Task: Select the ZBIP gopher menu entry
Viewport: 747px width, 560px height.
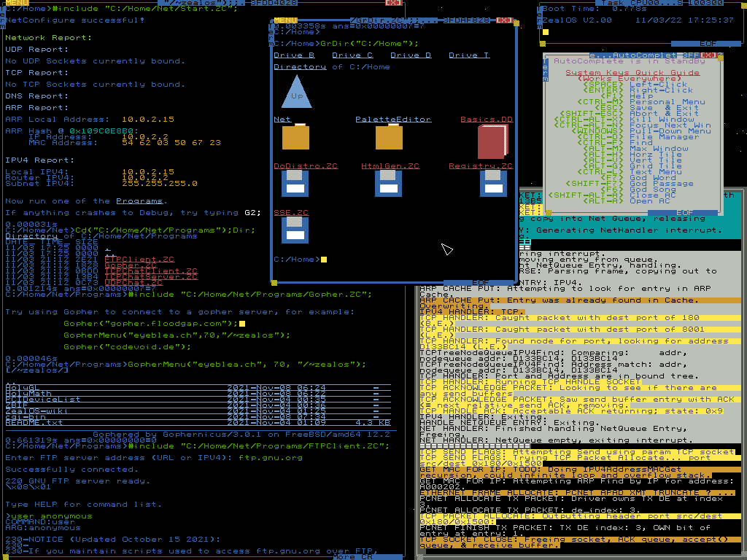Action: (x=198, y=405)
